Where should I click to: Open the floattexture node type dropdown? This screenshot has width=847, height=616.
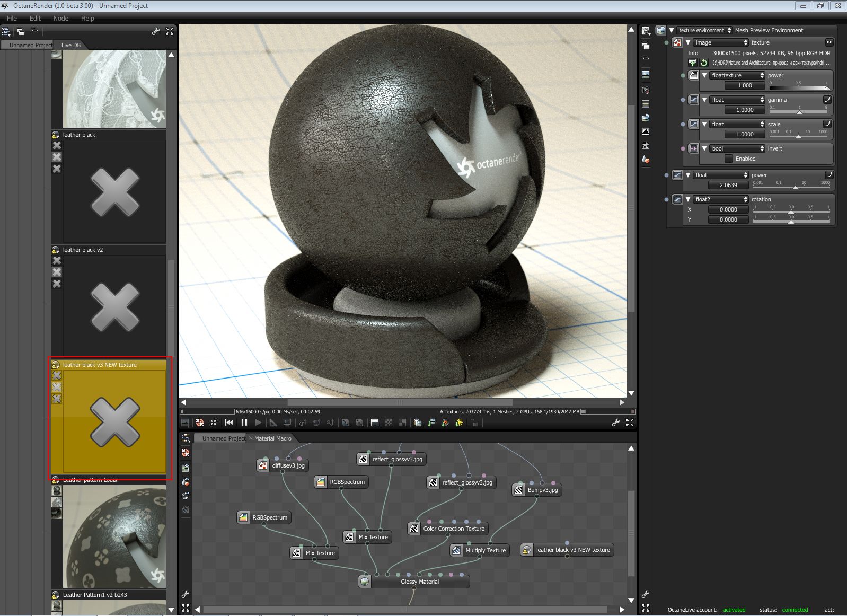(x=737, y=75)
